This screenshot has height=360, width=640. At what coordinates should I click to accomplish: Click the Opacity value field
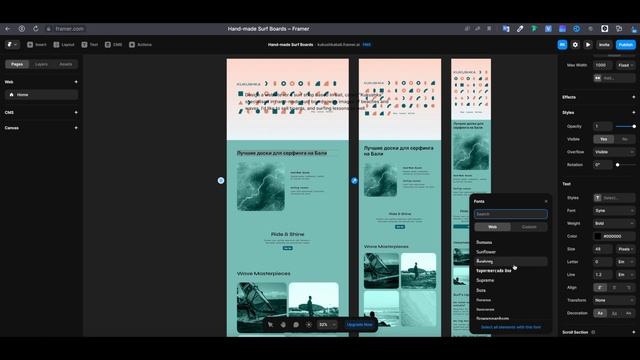602,126
